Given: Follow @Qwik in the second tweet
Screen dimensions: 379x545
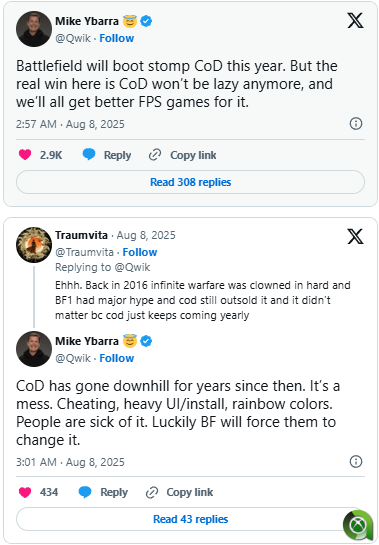Looking at the screenshot, I should [x=116, y=358].
